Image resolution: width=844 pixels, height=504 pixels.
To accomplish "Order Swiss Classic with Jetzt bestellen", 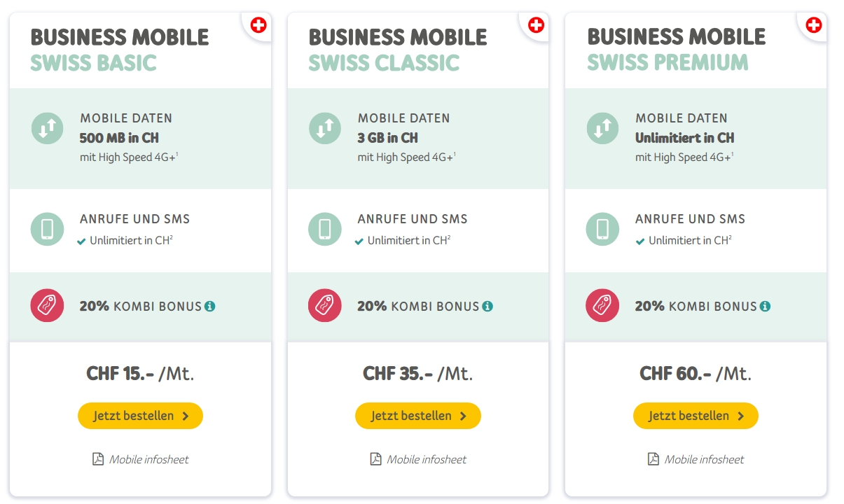I will (418, 416).
